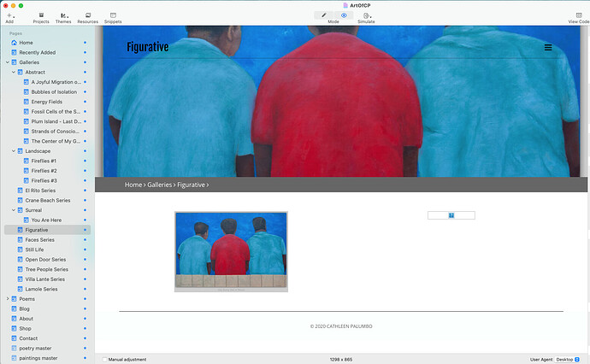Click the Shop page icon
The image size is (590, 364).
pos(14,328)
